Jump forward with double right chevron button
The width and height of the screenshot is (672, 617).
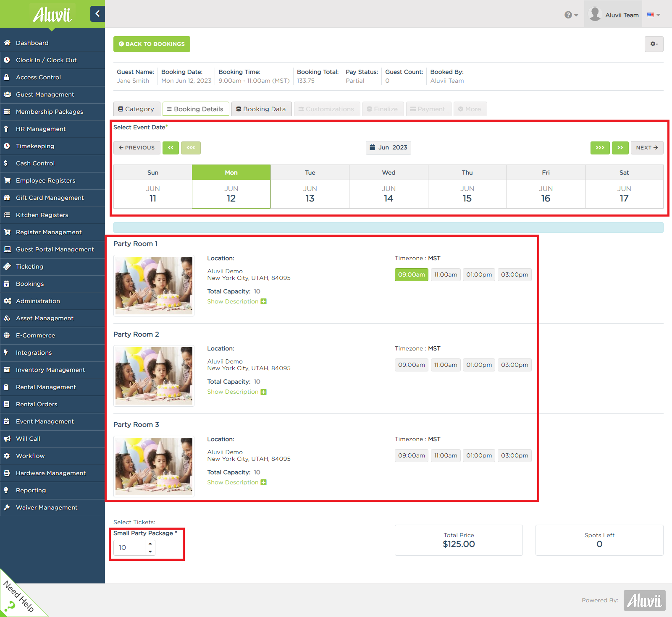pyautogui.click(x=620, y=148)
